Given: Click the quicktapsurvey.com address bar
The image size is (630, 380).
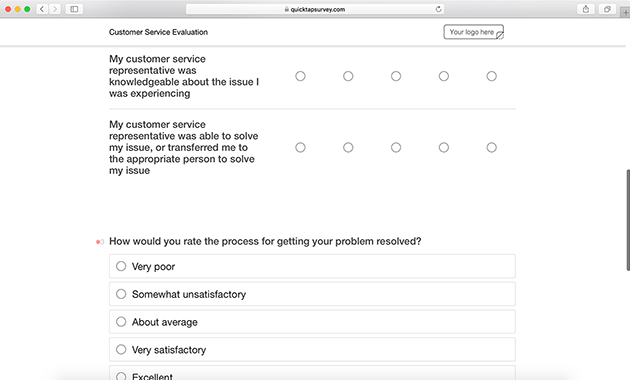Looking at the screenshot, I should pos(315,9).
